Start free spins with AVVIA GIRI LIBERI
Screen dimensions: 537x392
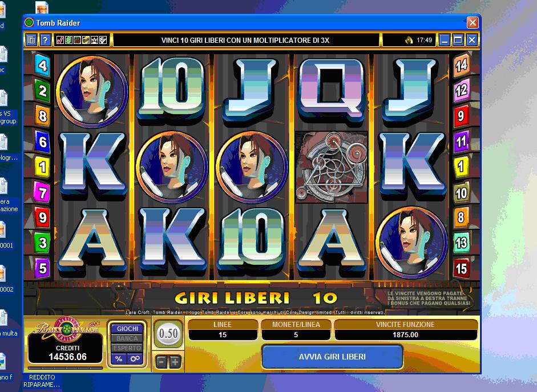click(x=332, y=357)
